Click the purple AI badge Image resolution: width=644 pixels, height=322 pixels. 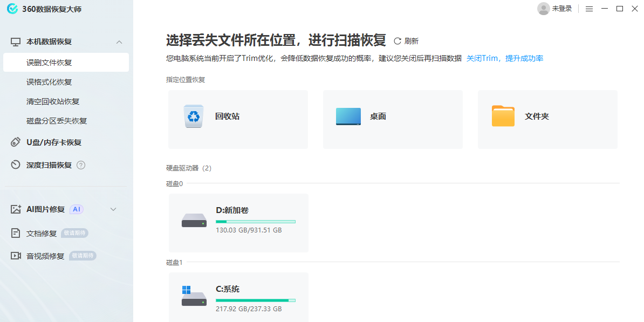(77, 209)
